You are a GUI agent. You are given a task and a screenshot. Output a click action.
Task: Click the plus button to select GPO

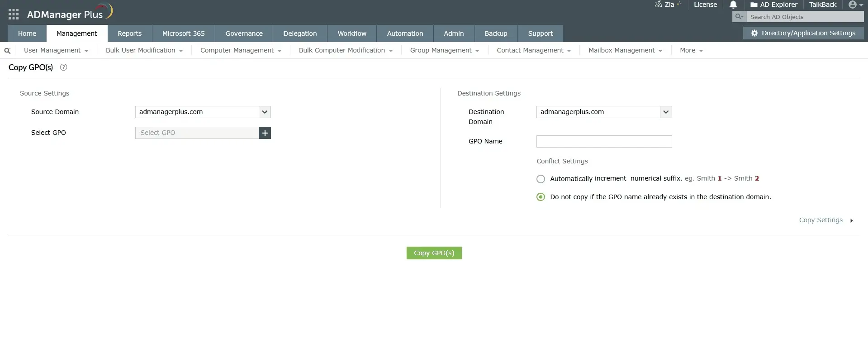(265, 133)
